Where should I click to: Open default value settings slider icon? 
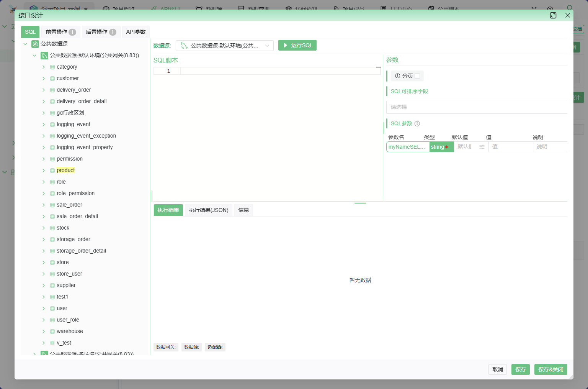[482, 147]
